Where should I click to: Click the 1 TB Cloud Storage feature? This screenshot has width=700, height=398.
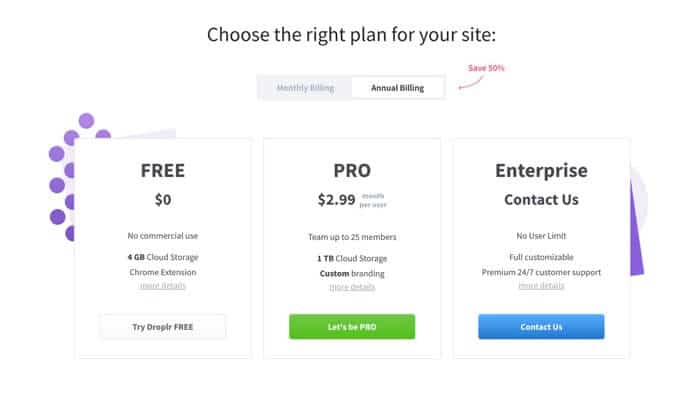pyautogui.click(x=352, y=258)
